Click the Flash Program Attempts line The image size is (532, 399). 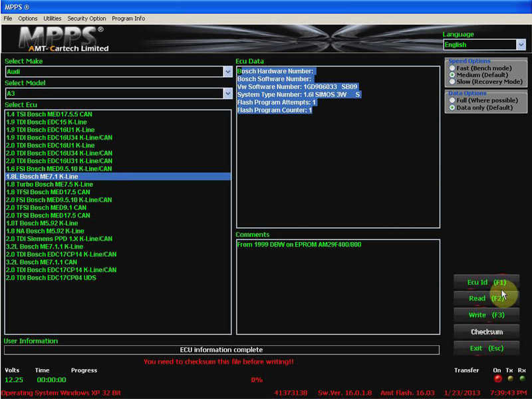pos(277,102)
